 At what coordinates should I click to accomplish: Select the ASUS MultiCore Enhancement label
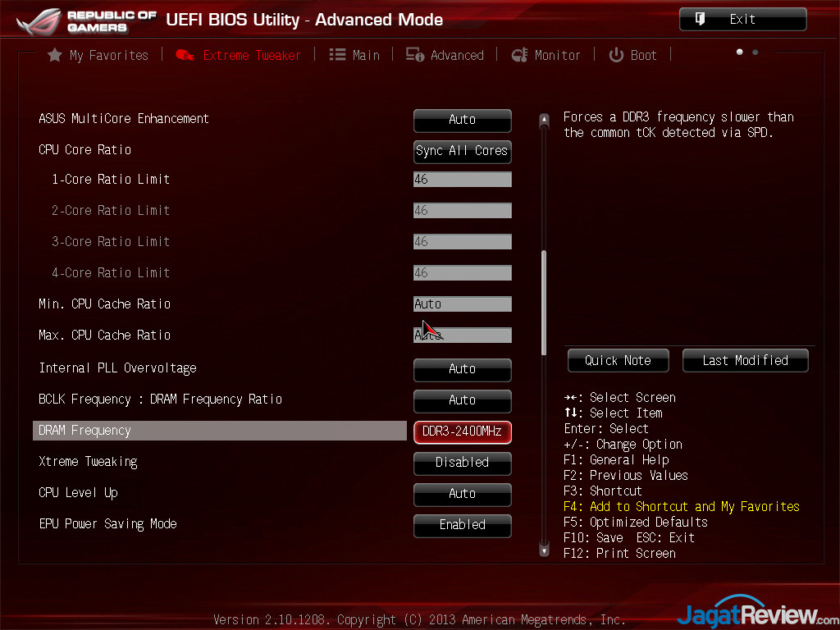pyautogui.click(x=124, y=118)
